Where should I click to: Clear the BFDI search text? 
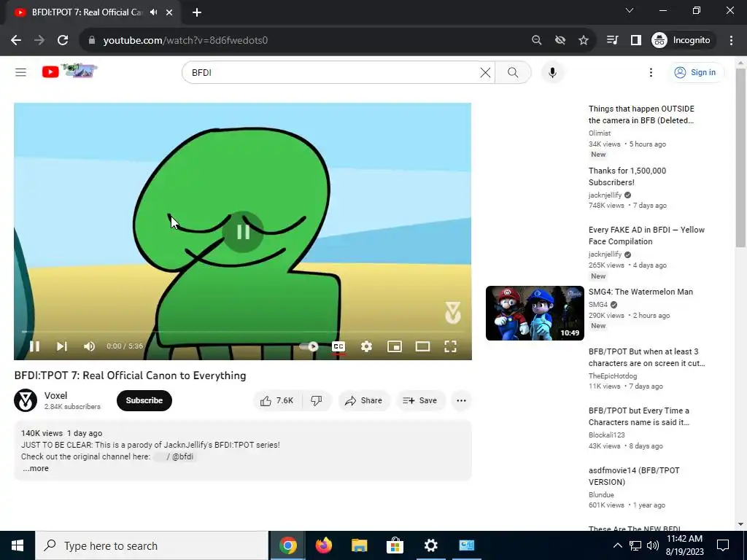click(x=485, y=72)
